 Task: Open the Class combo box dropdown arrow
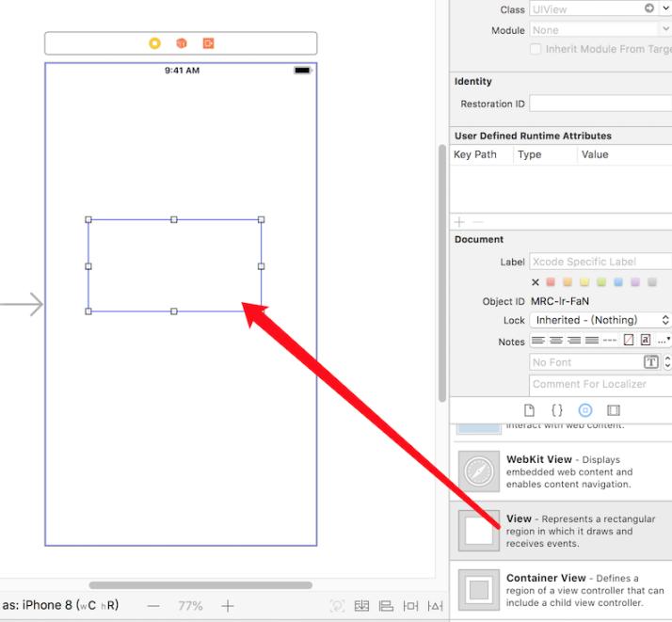click(665, 9)
